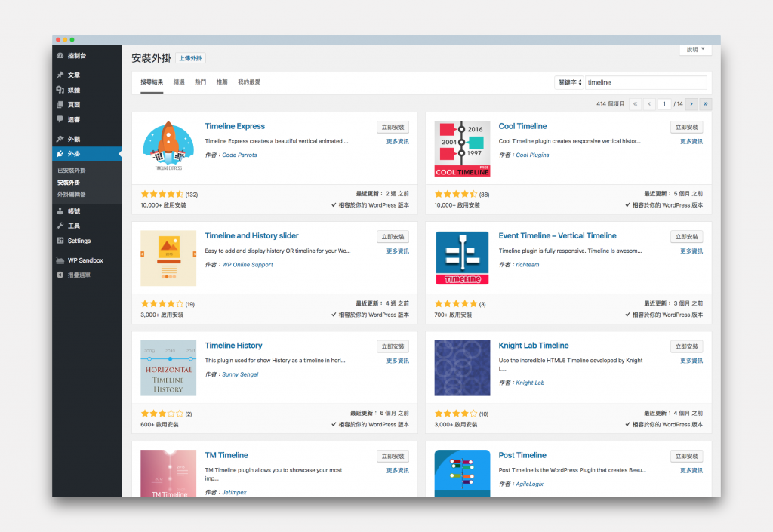Screen dimensions: 773x532
Task: Open author Knight Lab link
Action: coord(530,383)
